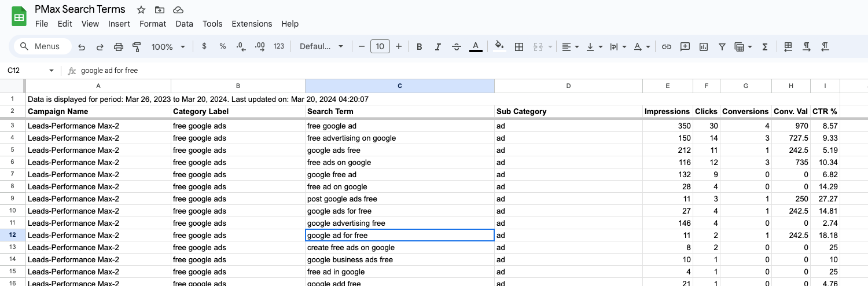Image resolution: width=868 pixels, height=286 pixels.
Task: Search the Menus box
Action: point(42,46)
